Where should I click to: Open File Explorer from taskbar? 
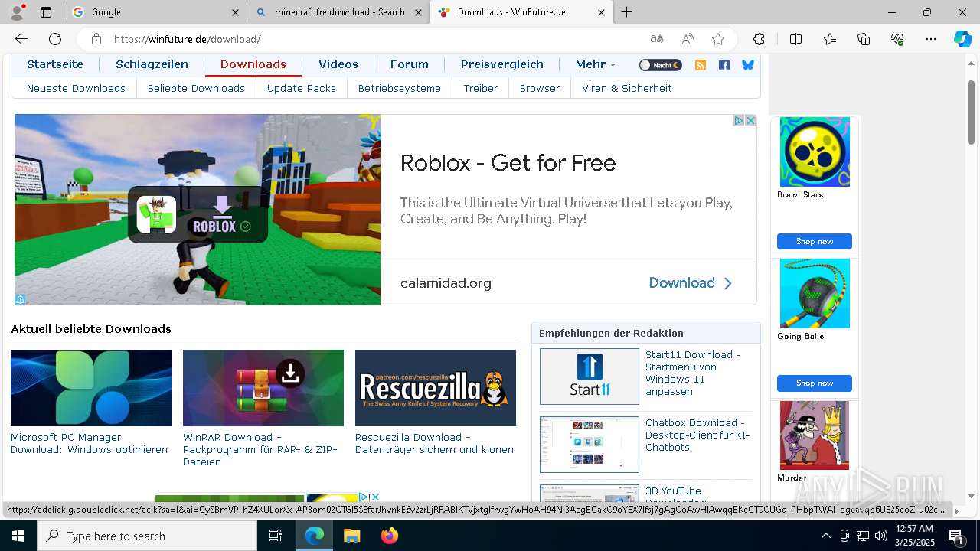coord(351,536)
